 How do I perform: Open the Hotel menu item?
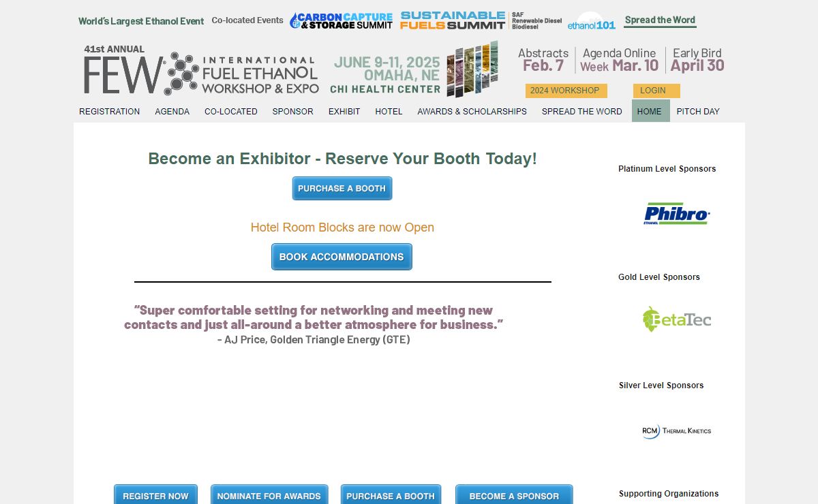tap(389, 112)
